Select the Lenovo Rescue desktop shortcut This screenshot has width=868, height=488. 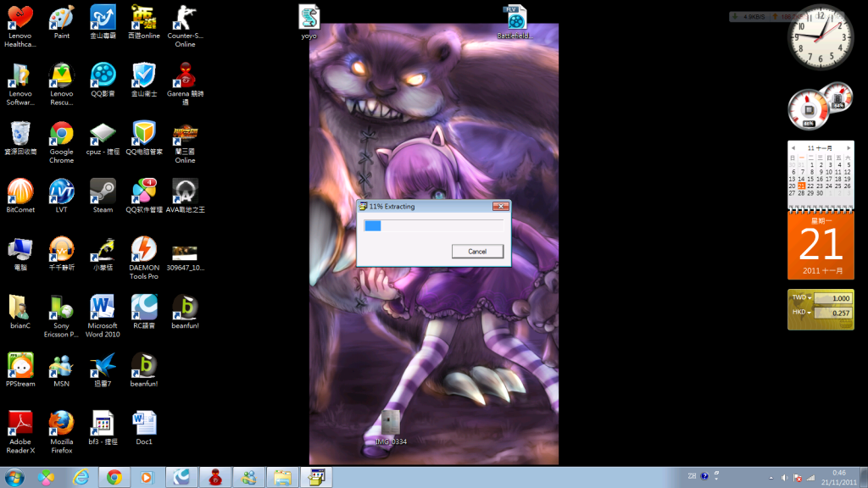[x=61, y=84]
